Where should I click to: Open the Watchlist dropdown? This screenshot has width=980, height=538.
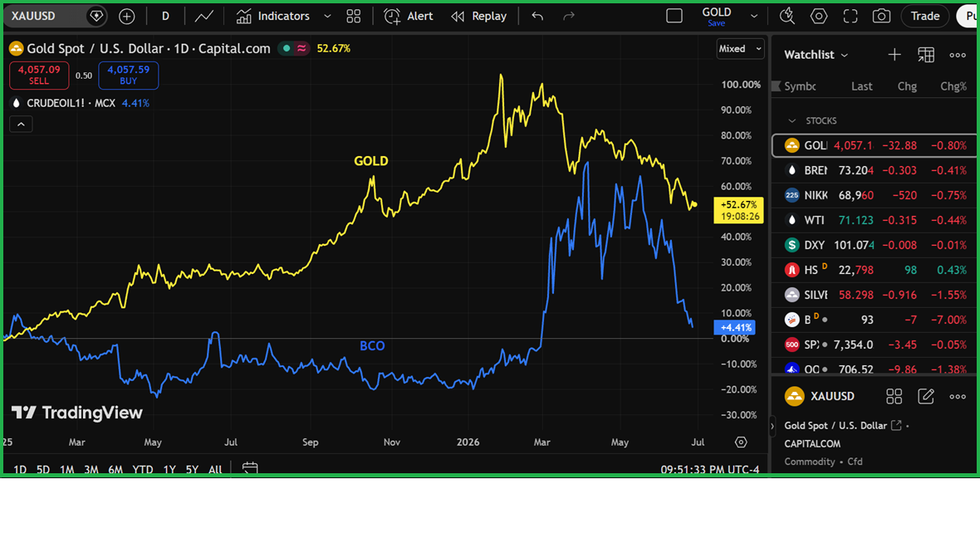point(816,55)
